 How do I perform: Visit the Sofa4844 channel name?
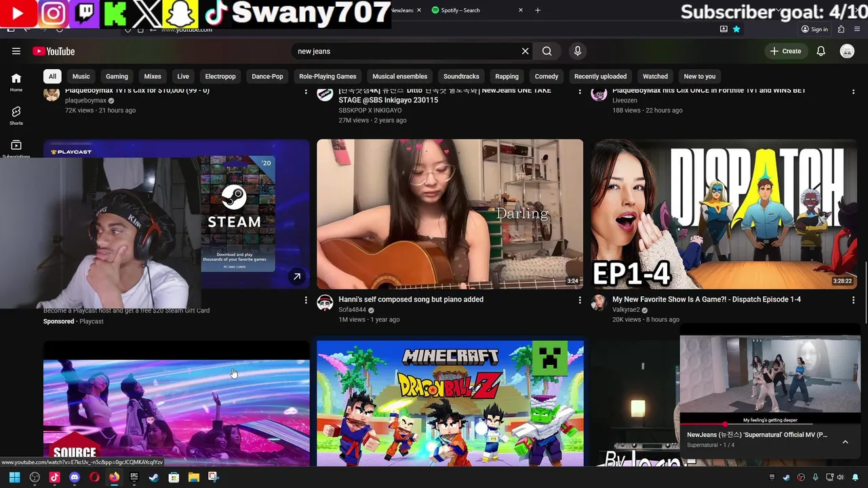coord(352,310)
